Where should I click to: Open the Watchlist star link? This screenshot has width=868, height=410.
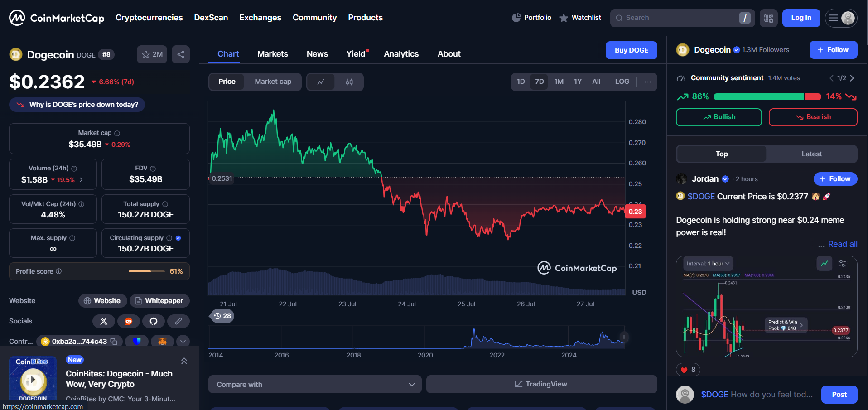(x=580, y=18)
